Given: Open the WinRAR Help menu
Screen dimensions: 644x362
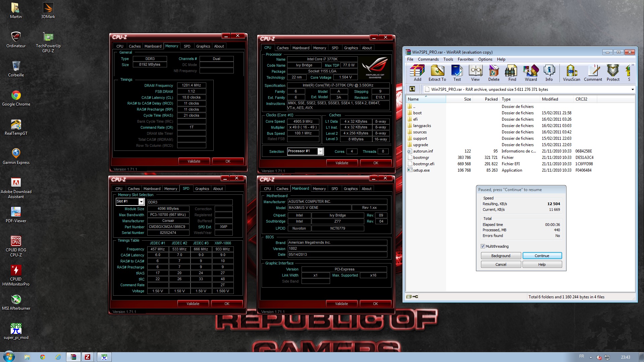Looking at the screenshot, I should [x=501, y=59].
